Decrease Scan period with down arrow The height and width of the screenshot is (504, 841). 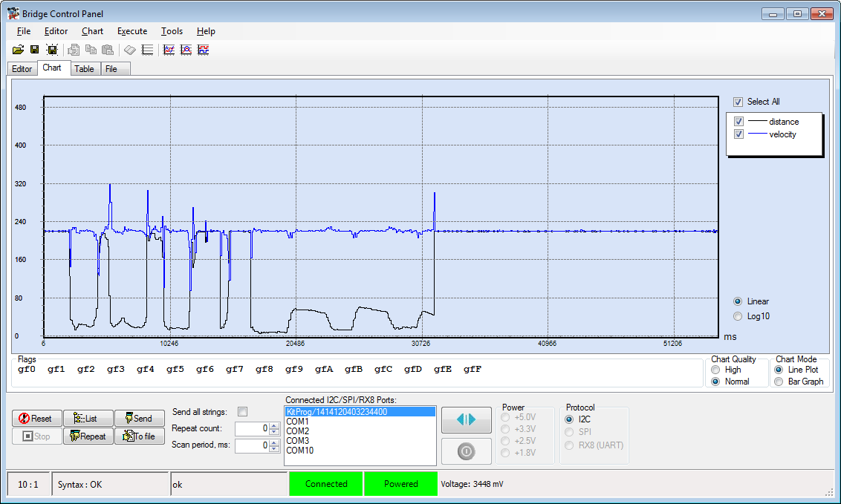click(x=274, y=448)
